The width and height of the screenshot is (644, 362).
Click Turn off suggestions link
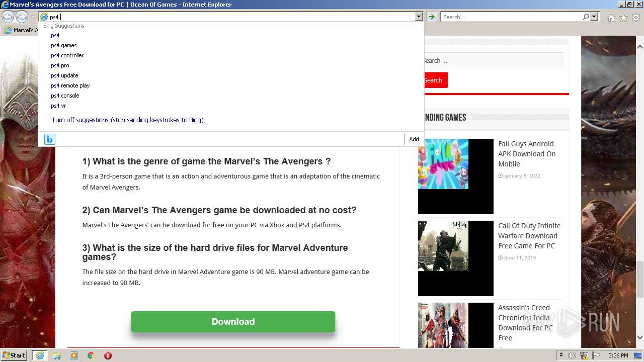(127, 120)
